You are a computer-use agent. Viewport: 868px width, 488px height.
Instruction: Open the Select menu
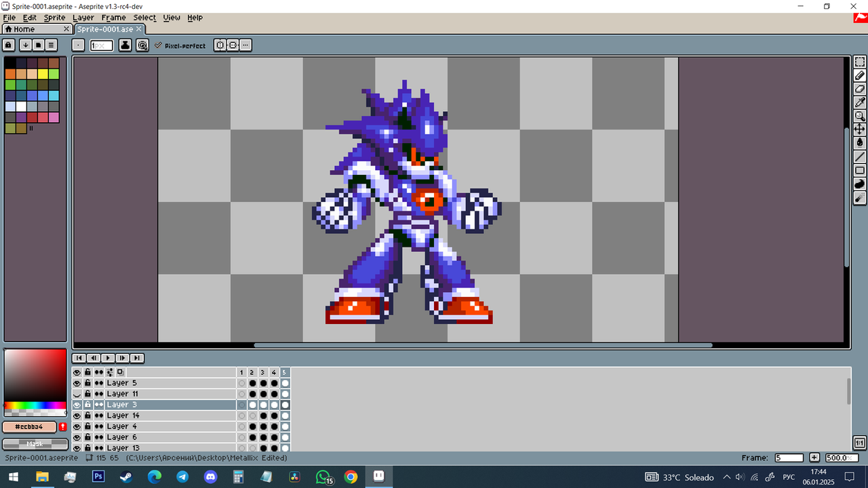(144, 18)
